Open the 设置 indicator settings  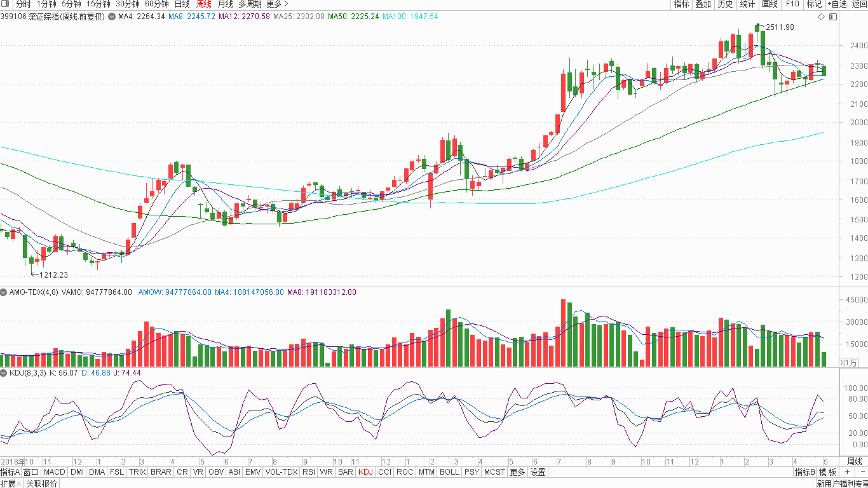click(x=538, y=472)
